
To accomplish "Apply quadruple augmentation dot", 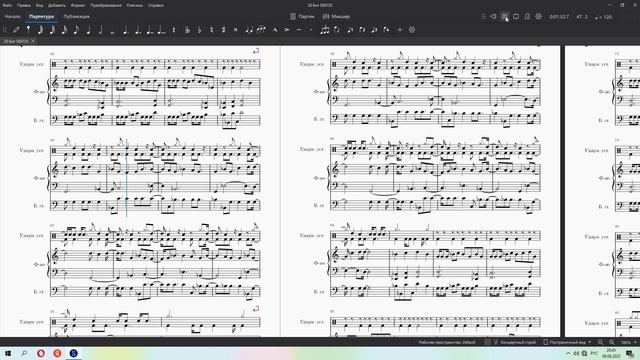I will point(162,29).
